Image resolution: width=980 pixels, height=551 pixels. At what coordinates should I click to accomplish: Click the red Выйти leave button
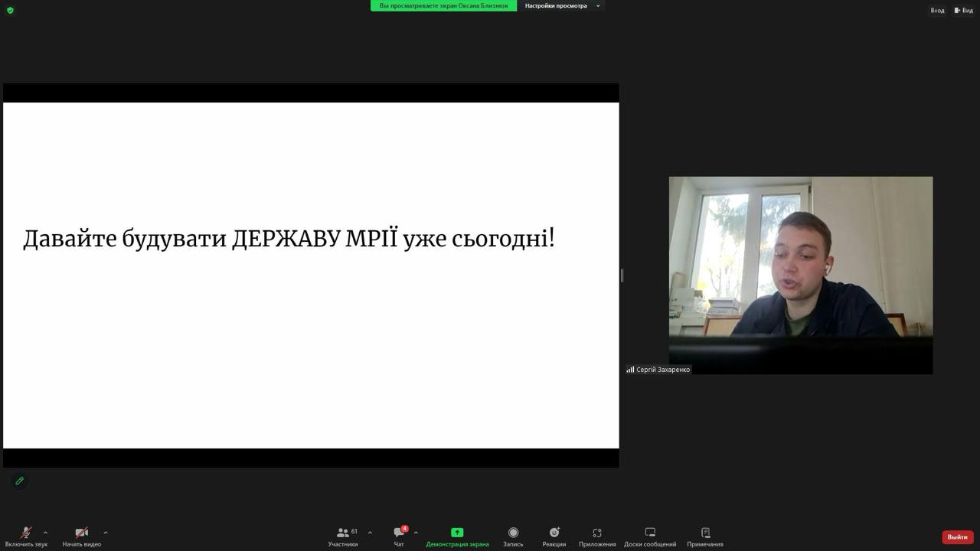(957, 537)
